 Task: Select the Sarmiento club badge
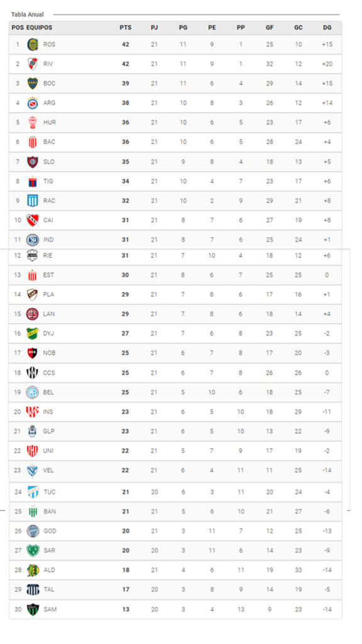pyautogui.click(x=33, y=550)
